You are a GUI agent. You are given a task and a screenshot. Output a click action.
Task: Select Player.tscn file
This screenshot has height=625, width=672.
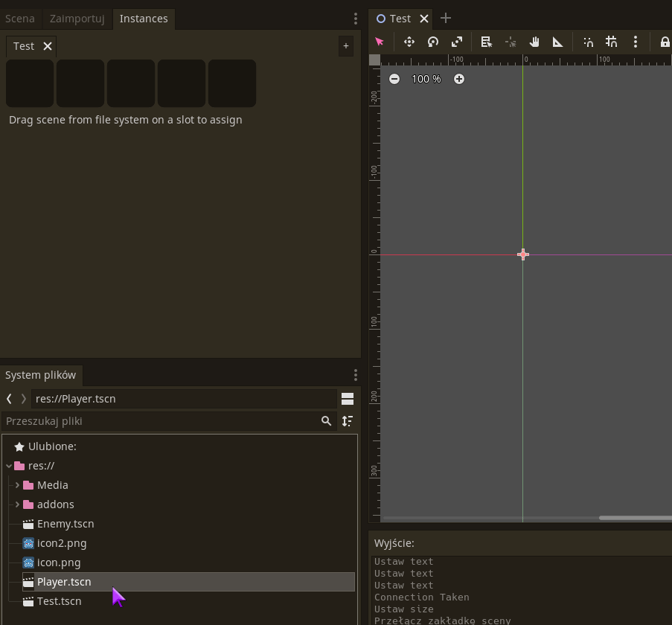coord(188,582)
